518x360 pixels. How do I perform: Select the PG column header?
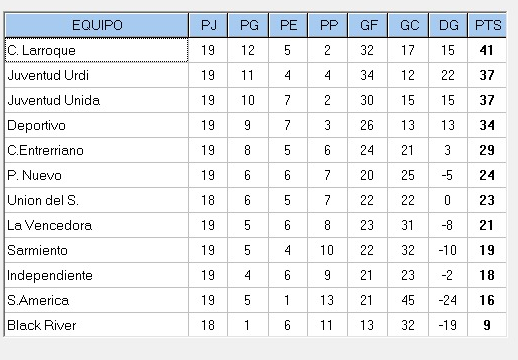248,25
